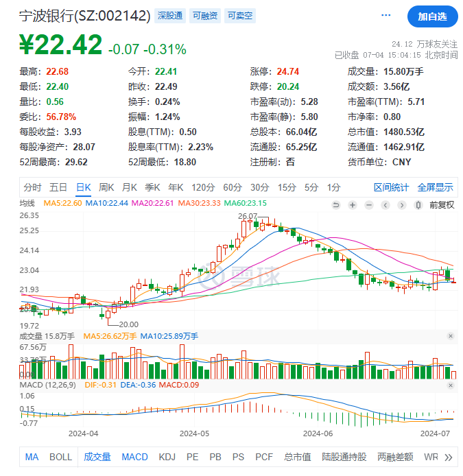Switch to 1分 interval tab
Viewport: 463px width, 476px height.
click(x=333, y=187)
